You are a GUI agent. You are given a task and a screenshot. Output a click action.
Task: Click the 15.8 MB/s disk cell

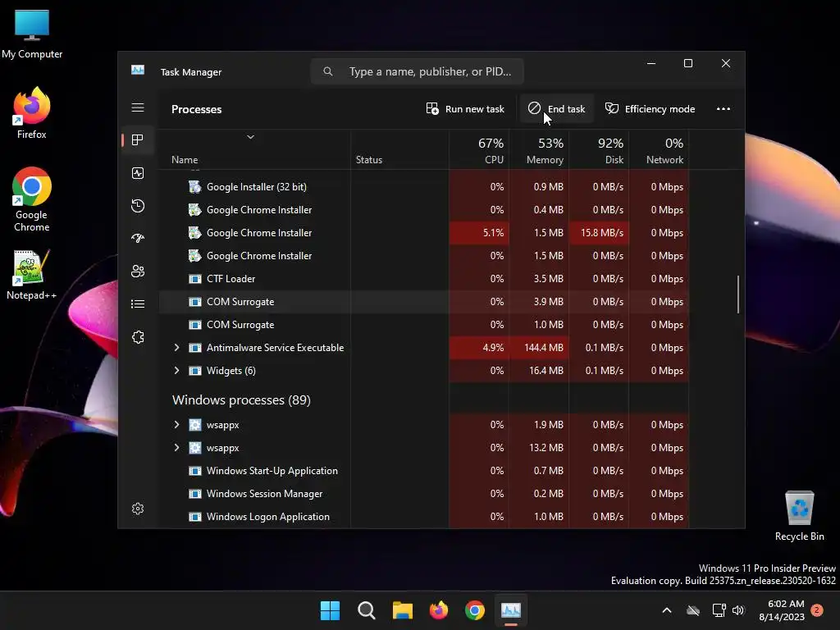pyautogui.click(x=598, y=232)
